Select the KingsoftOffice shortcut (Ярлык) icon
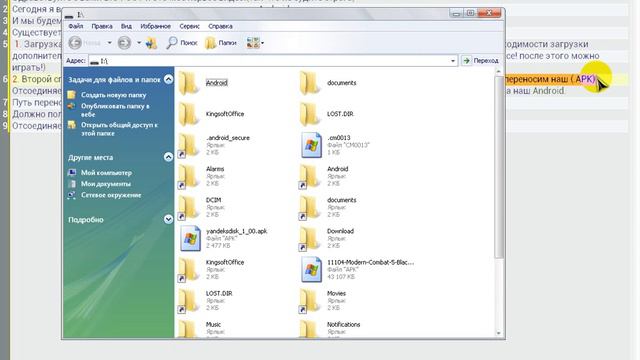 pos(189,270)
